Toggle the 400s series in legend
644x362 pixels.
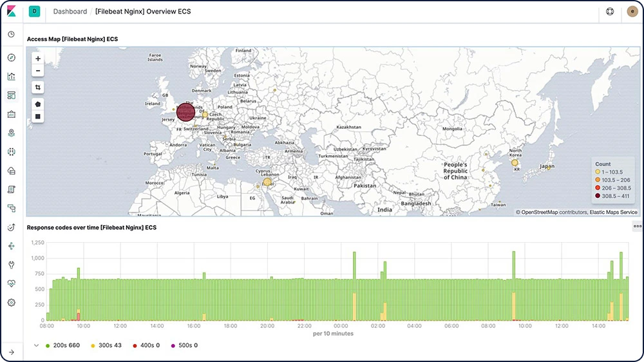(x=146, y=345)
